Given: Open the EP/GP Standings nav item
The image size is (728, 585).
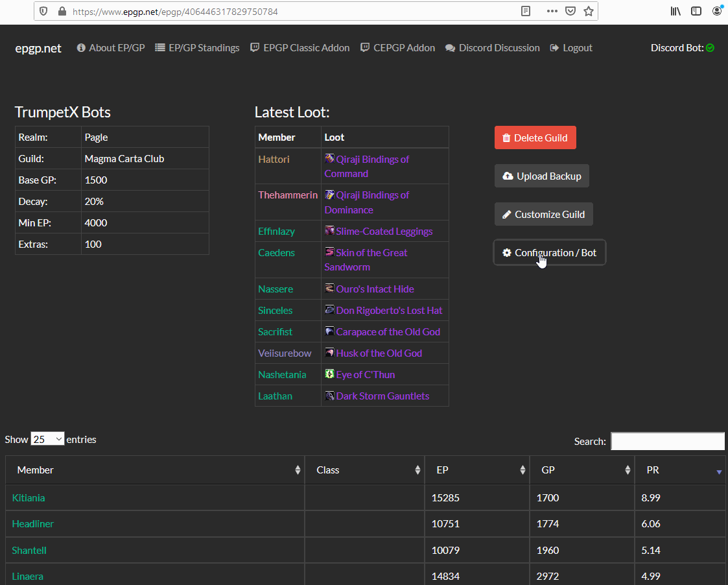Looking at the screenshot, I should 197,48.
